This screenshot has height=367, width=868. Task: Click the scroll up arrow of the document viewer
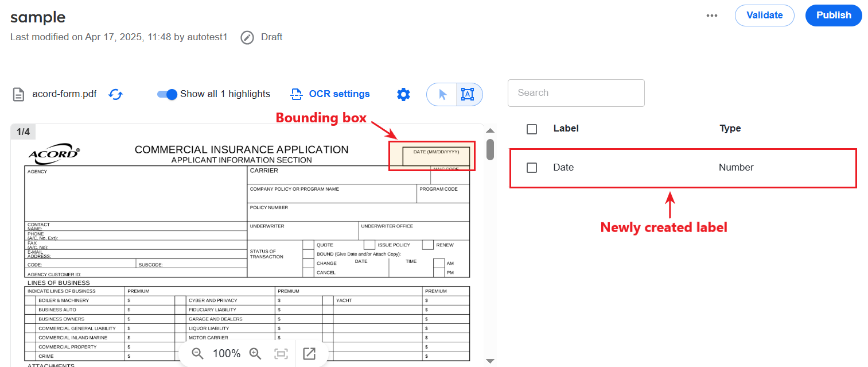click(490, 131)
